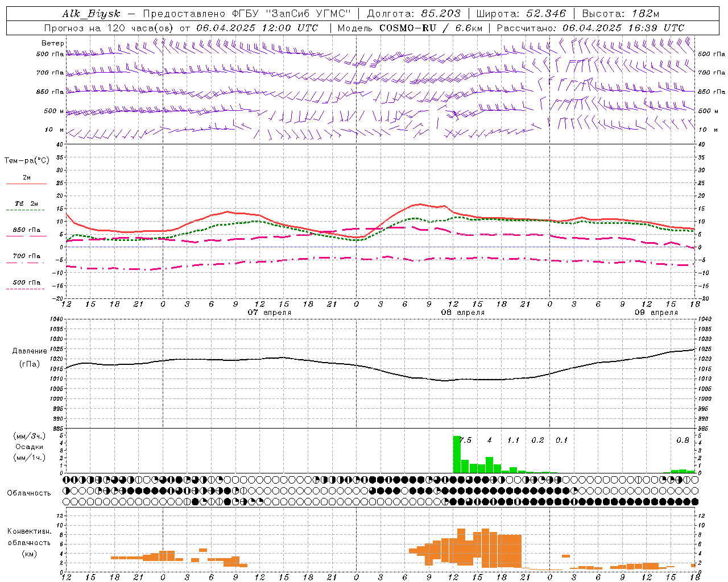
Task: Select the latitude value Широта: 52.346
Action: point(521,14)
